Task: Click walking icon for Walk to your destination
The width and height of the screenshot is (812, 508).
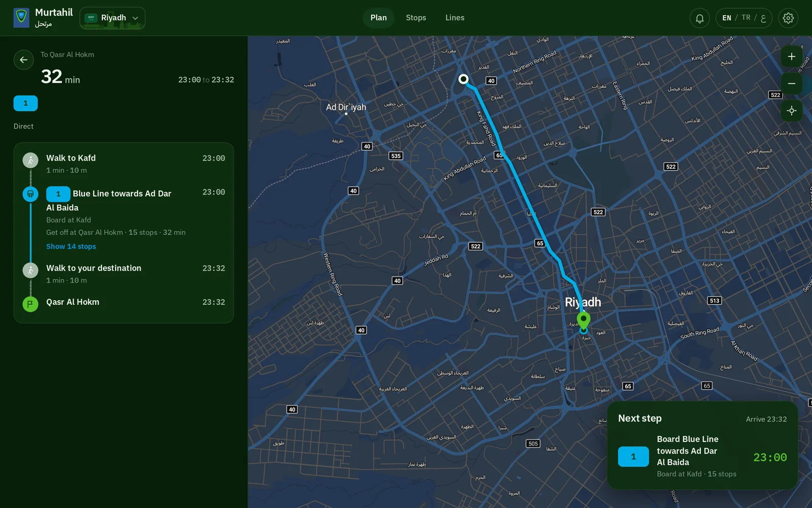Action: (x=30, y=270)
